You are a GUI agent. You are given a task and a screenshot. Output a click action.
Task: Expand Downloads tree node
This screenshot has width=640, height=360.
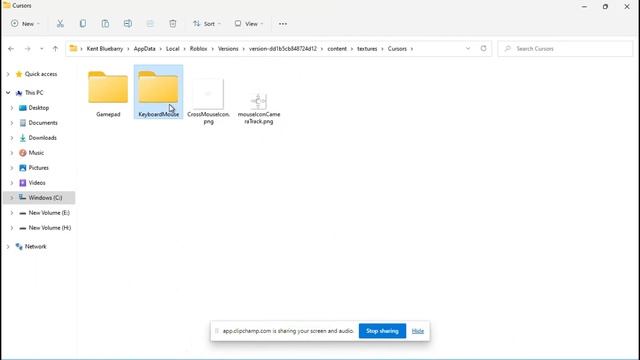click(12, 138)
